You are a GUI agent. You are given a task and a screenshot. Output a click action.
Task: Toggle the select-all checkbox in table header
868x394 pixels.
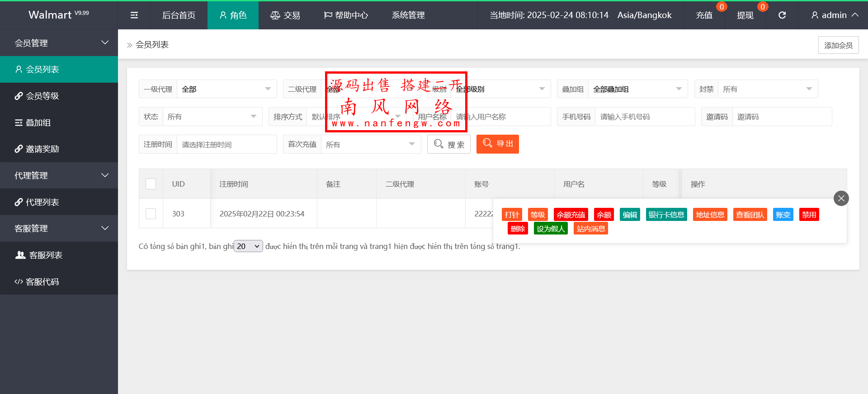click(151, 184)
